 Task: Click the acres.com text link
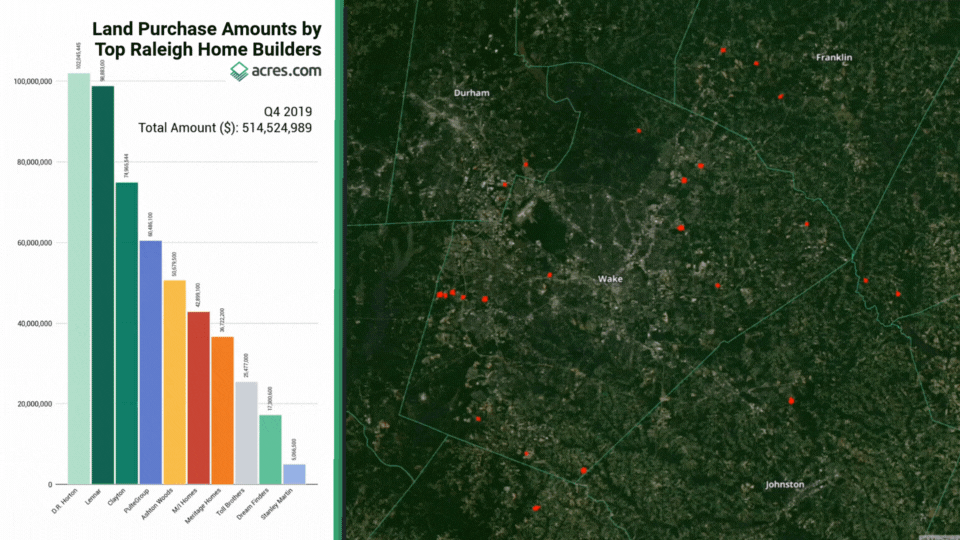coord(286,71)
